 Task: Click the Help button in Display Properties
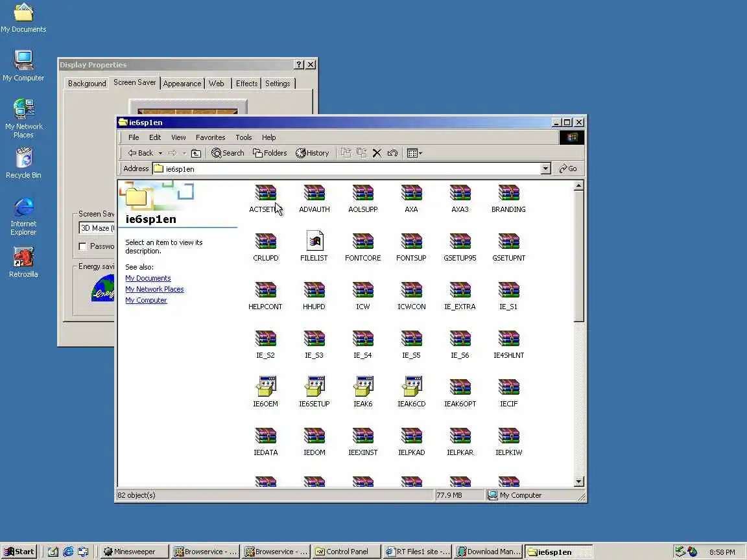(x=299, y=65)
